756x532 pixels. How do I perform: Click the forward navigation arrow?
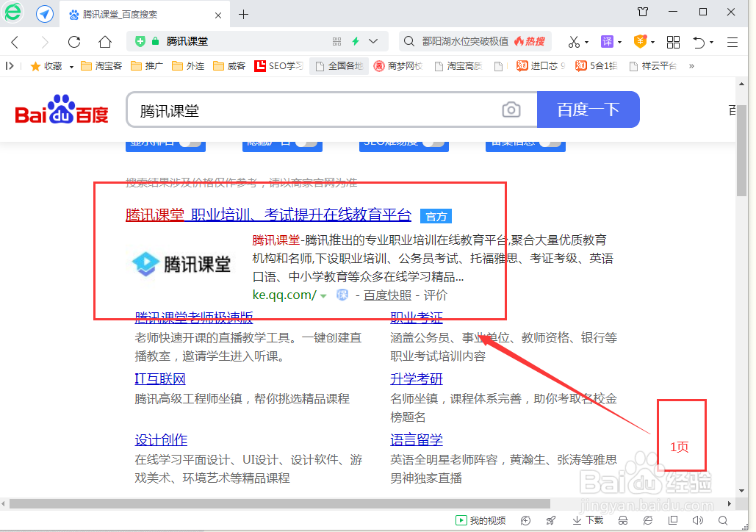pyautogui.click(x=45, y=42)
